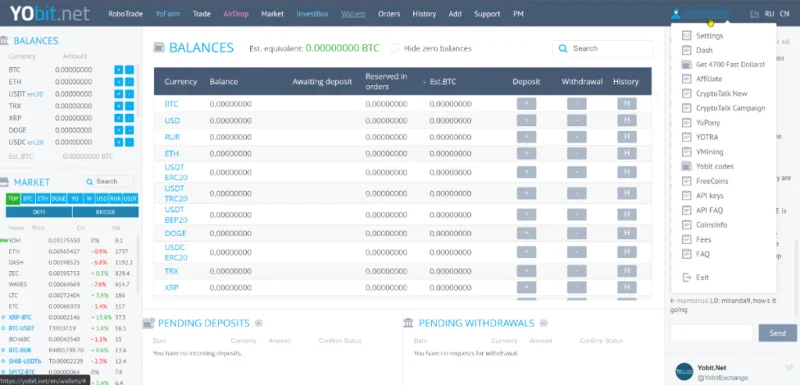Select Dash in the user menu
The height and width of the screenshot is (385, 800).
(x=704, y=50)
